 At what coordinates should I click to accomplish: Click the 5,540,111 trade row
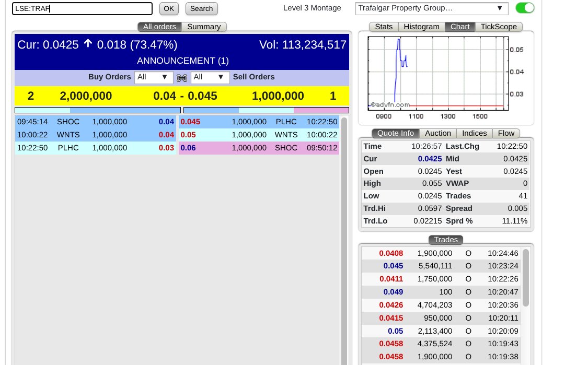[441, 266]
